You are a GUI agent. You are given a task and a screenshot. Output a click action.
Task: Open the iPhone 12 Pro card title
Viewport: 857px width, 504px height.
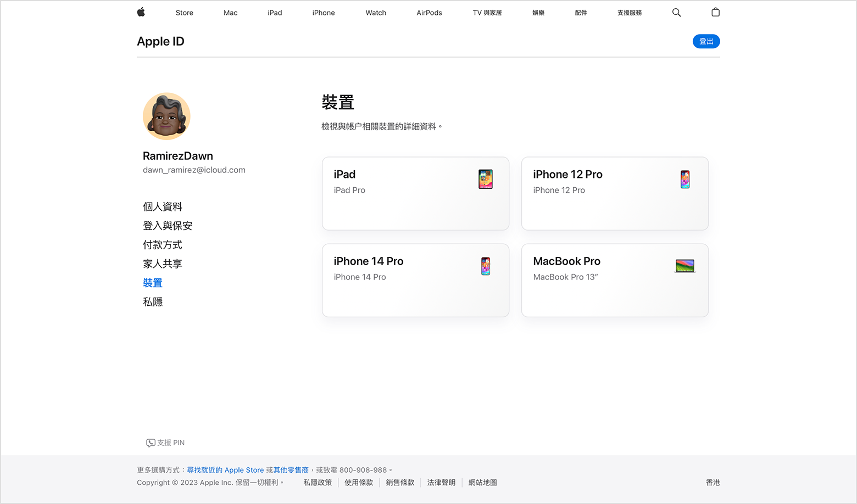coord(567,175)
